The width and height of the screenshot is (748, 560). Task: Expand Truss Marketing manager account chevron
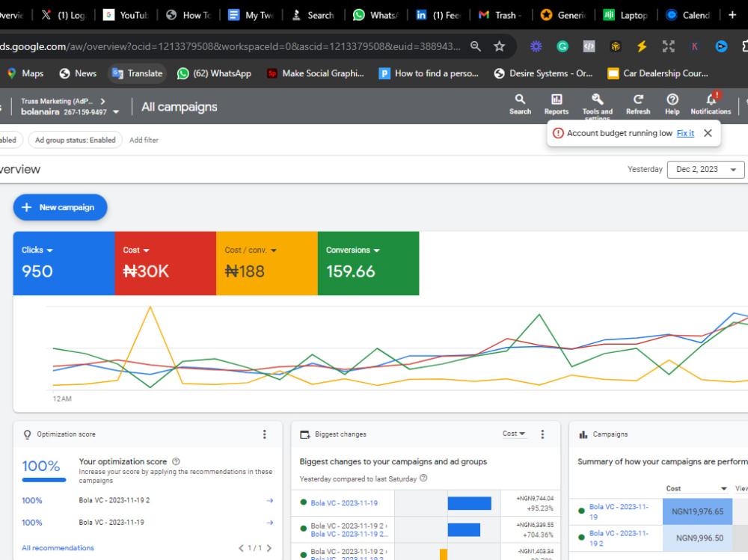coord(102,101)
